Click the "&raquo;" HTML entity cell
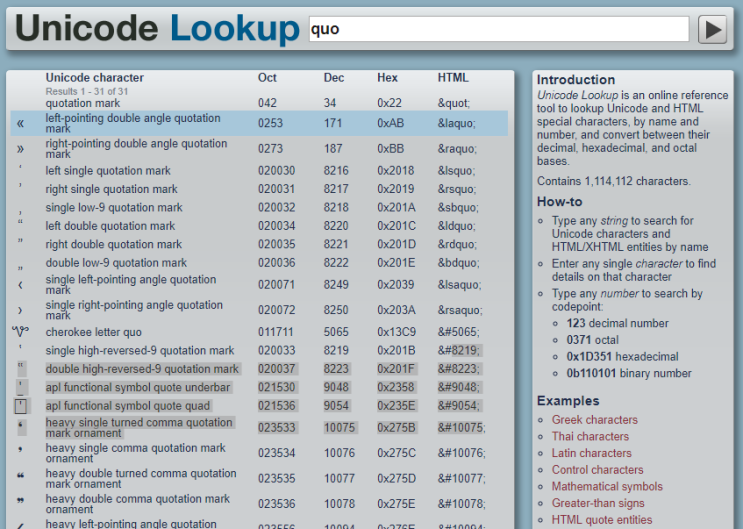The image size is (743, 529). click(x=457, y=149)
